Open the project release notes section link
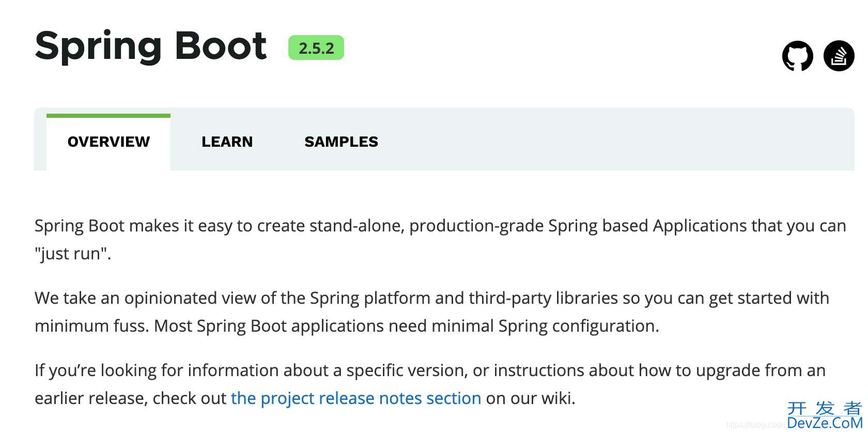 click(356, 398)
